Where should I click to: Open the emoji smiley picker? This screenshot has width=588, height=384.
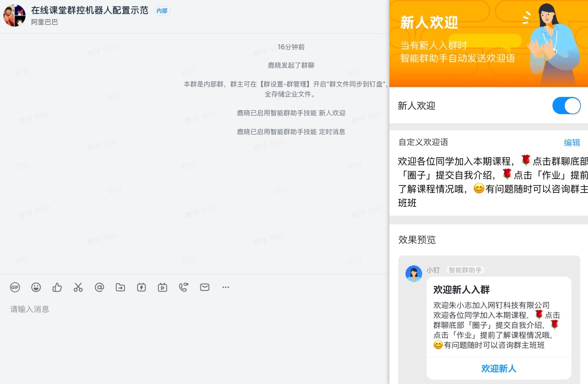point(36,288)
